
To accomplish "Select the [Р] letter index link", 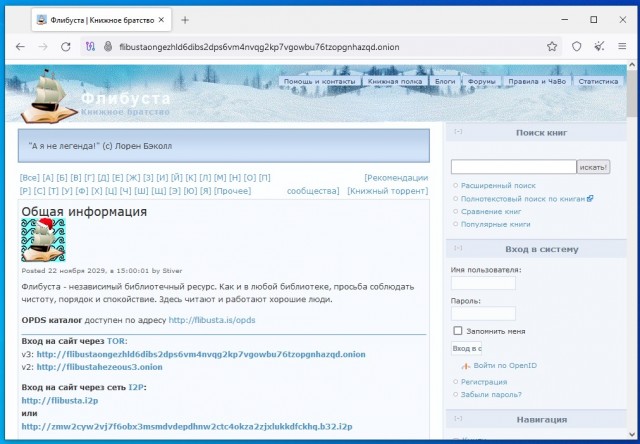I will pyautogui.click(x=25, y=191).
